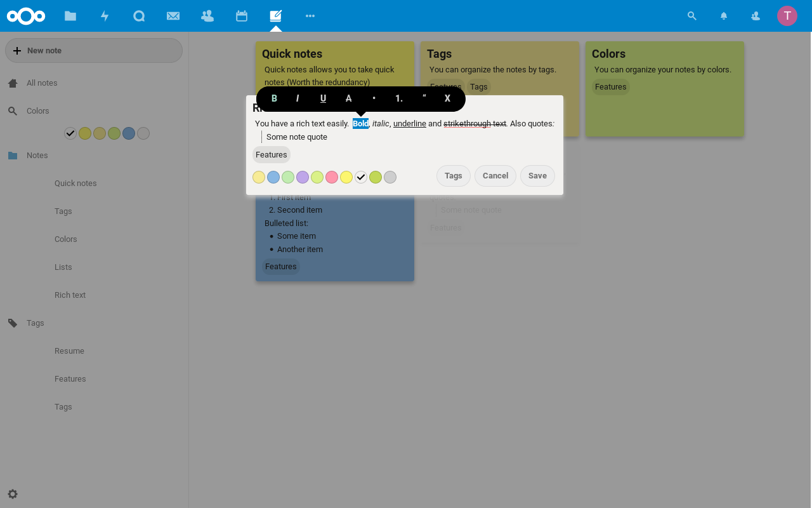The width and height of the screenshot is (812, 508).
Task: Show notifications bell
Action: [x=724, y=16]
